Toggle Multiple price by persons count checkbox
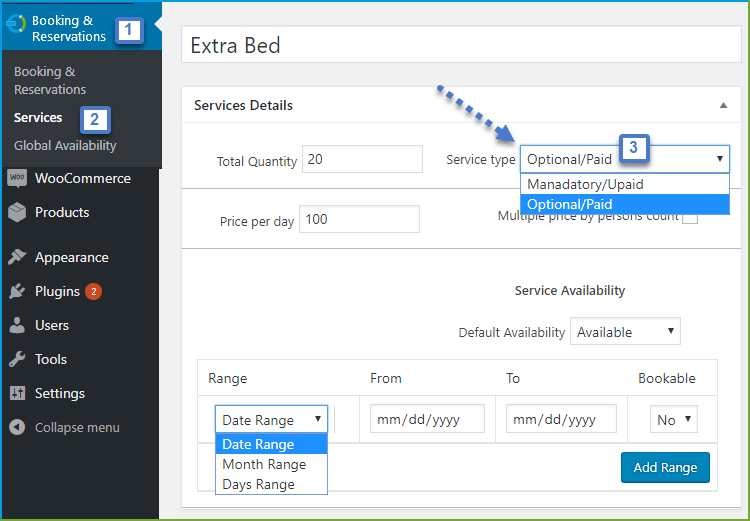 click(x=689, y=217)
